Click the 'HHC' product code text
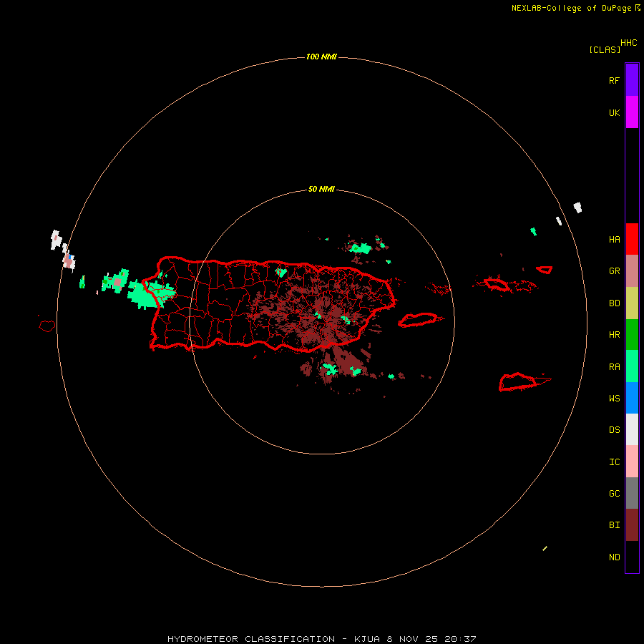The image size is (644, 644). 629,43
